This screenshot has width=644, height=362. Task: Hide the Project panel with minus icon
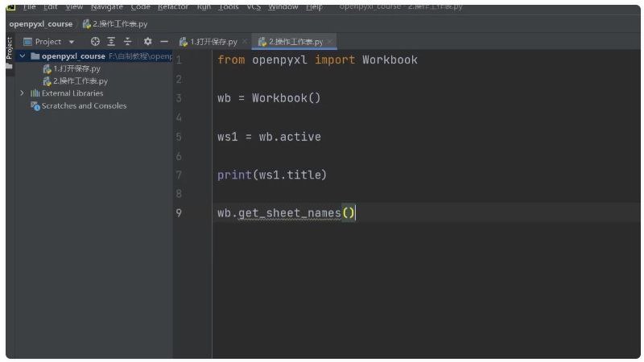click(x=163, y=42)
